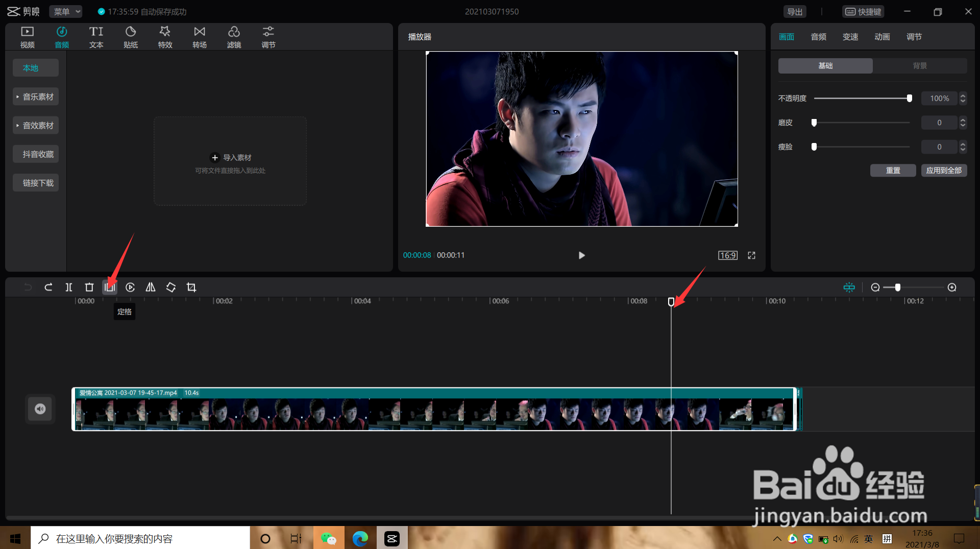Open the 调节 adjustment panel in top toolbar
980x549 pixels.
click(268, 37)
